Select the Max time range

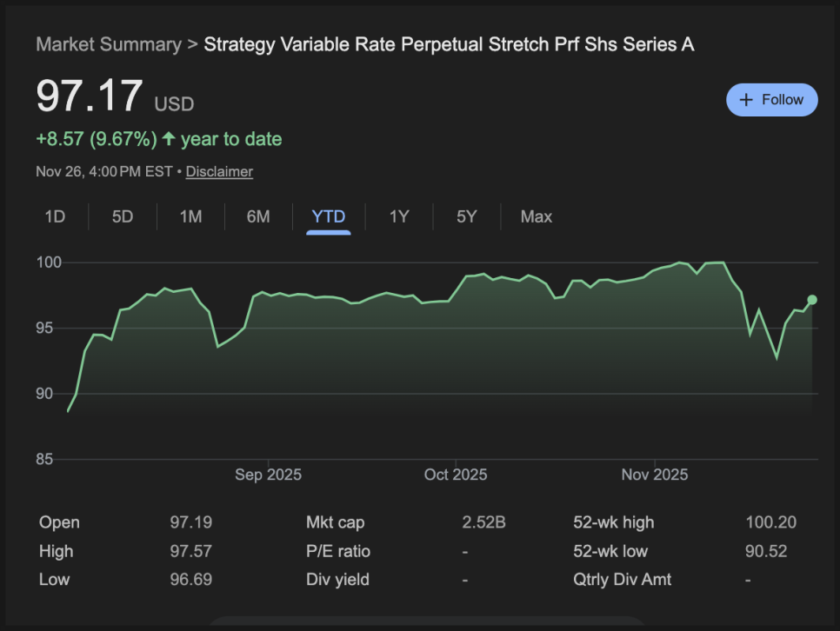tap(536, 216)
